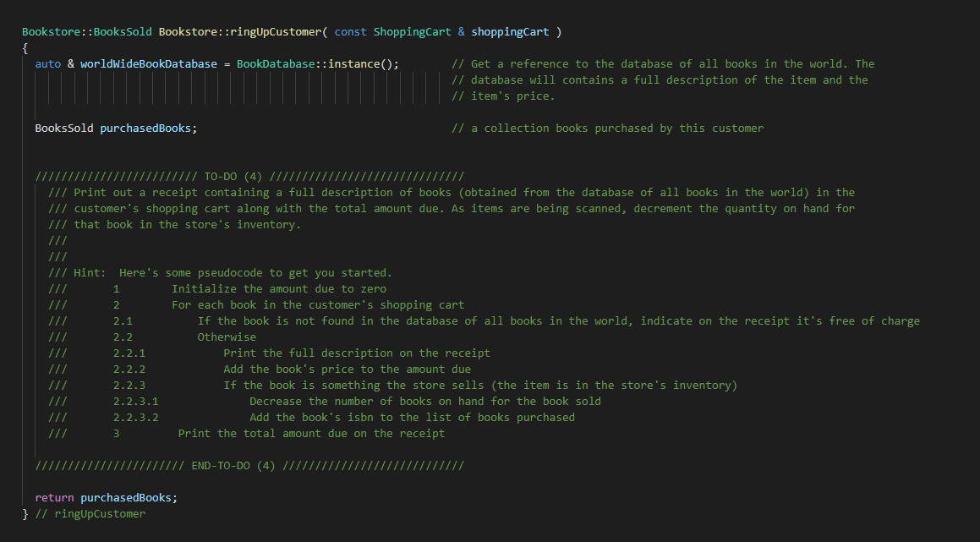
Task: Click the purchasedBooks variable declaration
Action: pyautogui.click(x=145, y=129)
